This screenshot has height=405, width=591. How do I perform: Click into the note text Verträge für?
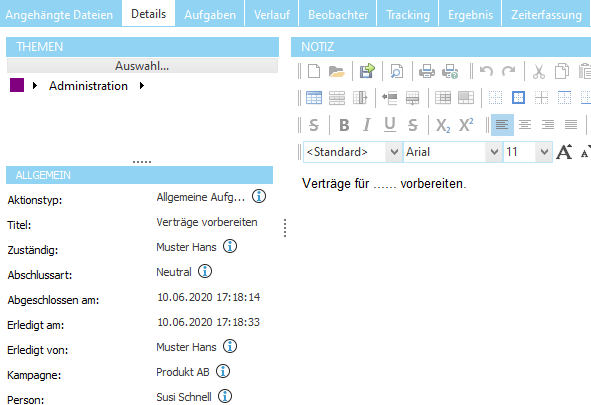click(335, 183)
